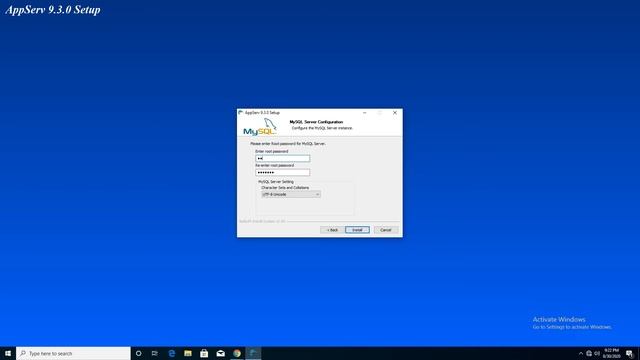Open Task View on the taskbar
Viewport: 640px width, 360px height.
(x=155, y=353)
